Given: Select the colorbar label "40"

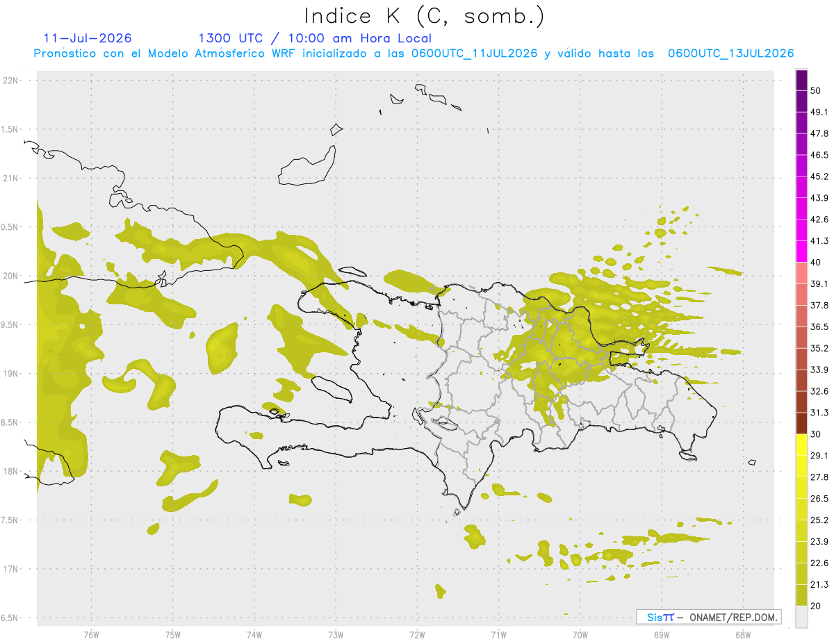Looking at the screenshot, I should (817, 263).
